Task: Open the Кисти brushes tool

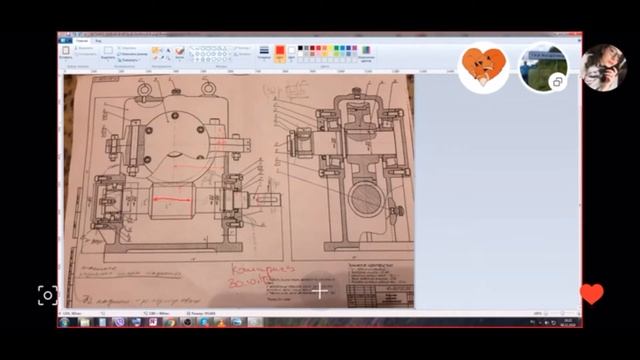Action: tap(180, 53)
